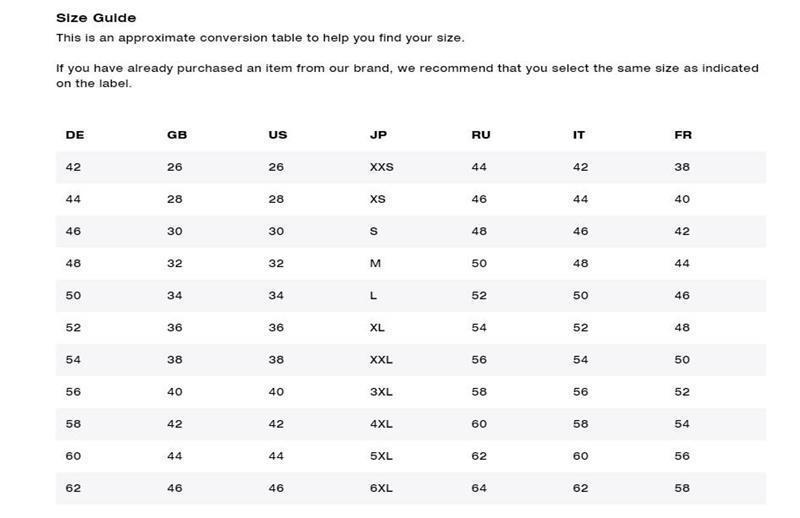This screenshot has width=800, height=518.
Task: Click the brand recommendation paragraph
Action: (x=407, y=76)
